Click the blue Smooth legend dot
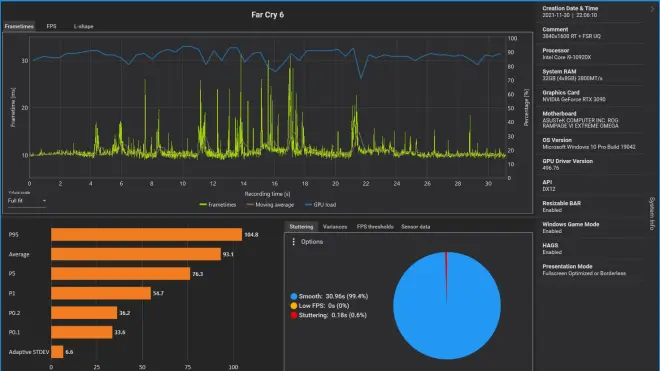The width and height of the screenshot is (660, 371). [294, 296]
